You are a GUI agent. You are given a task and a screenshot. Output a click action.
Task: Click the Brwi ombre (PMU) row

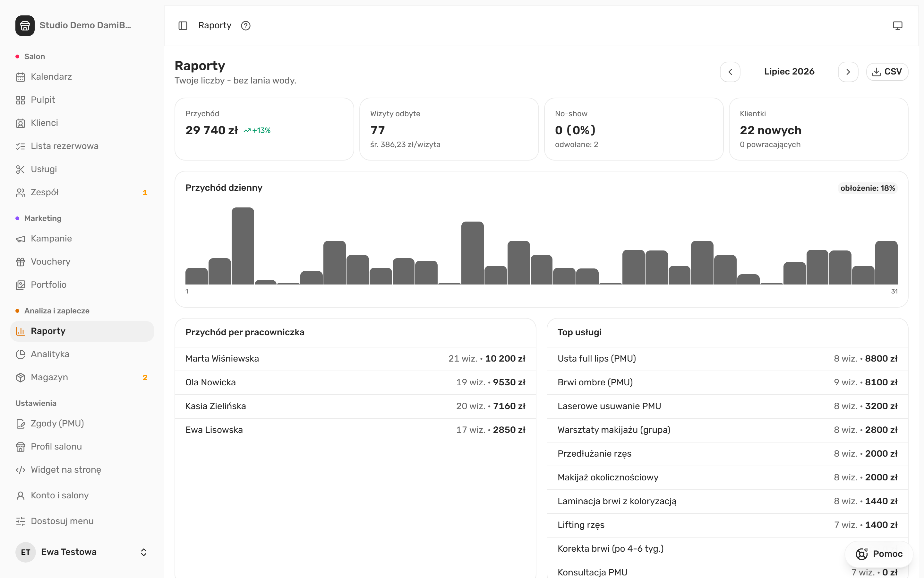pyautogui.click(x=727, y=383)
